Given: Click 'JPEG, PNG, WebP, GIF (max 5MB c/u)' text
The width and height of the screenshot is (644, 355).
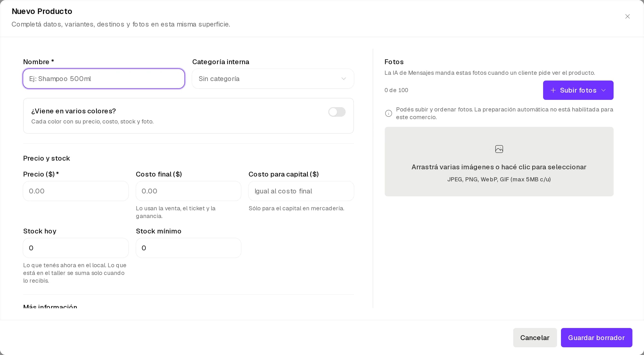Looking at the screenshot, I should click(x=499, y=179).
